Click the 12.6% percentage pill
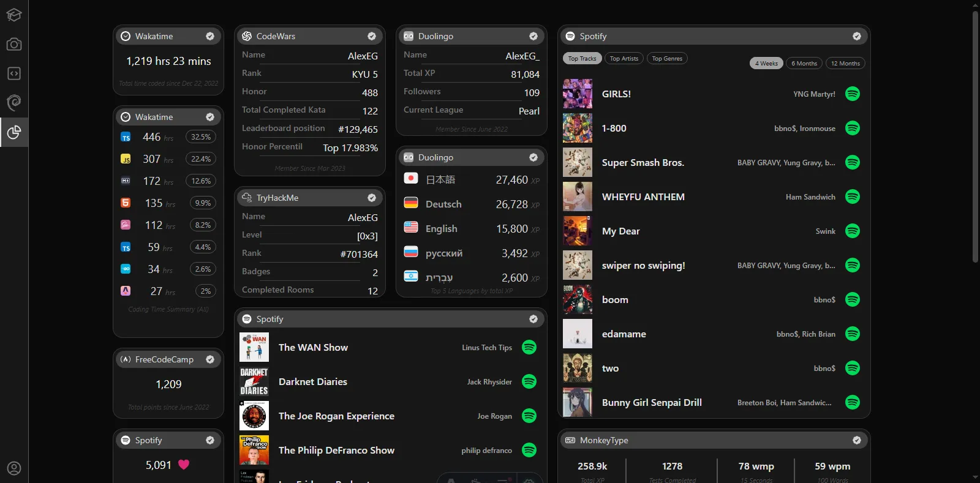Screen dimensions: 980x483 click(x=201, y=181)
